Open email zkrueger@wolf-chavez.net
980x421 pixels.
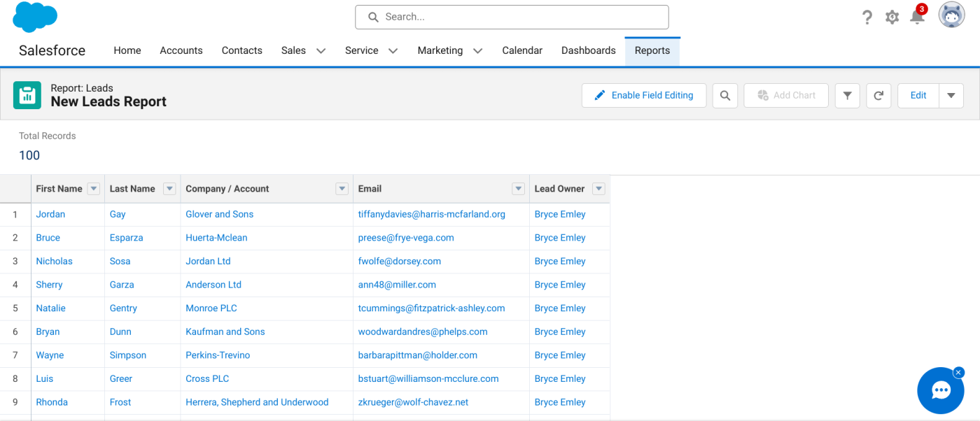tap(413, 402)
